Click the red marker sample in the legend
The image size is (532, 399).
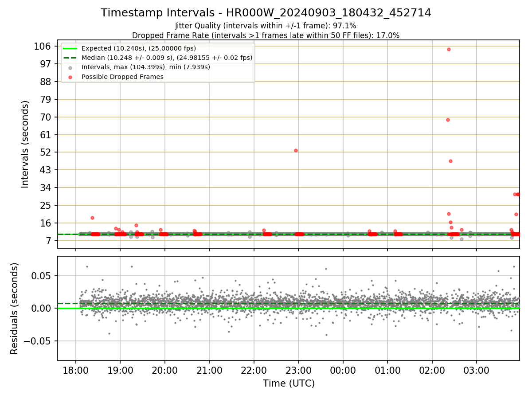pos(70,77)
